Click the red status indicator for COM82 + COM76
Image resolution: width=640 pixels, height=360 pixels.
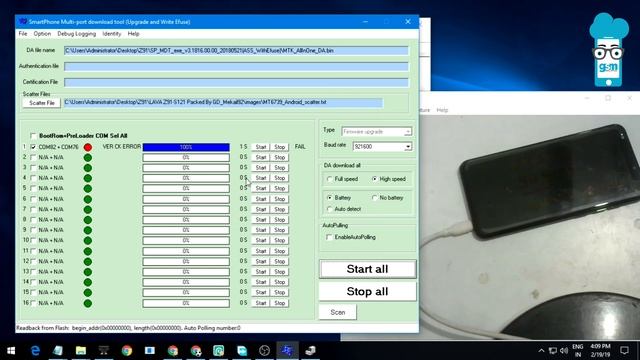click(88, 147)
